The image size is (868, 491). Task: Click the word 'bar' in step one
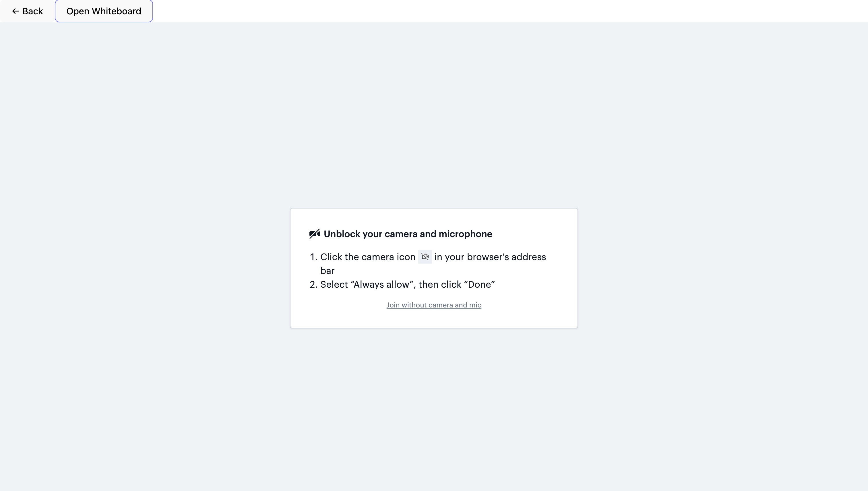tap(327, 270)
